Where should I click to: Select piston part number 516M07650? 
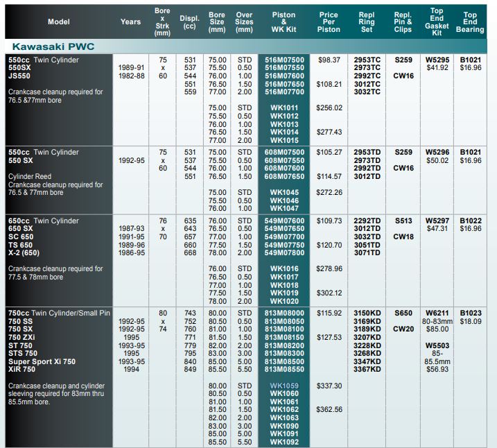point(284,84)
